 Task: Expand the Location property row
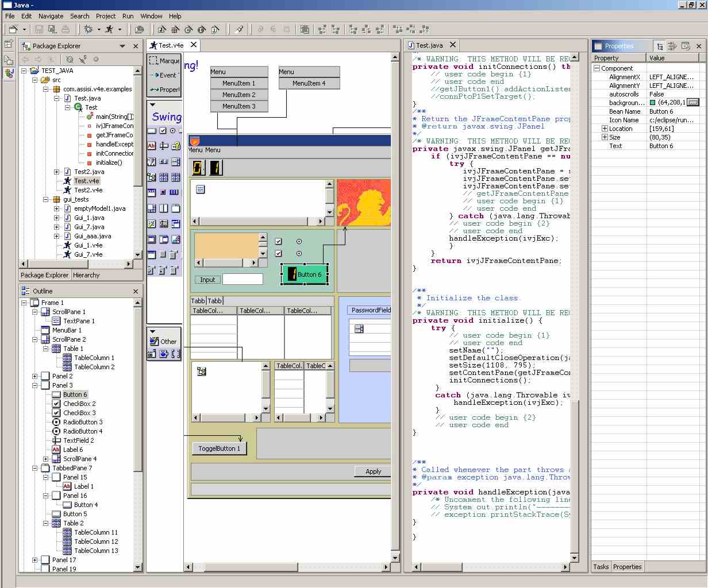[605, 129]
